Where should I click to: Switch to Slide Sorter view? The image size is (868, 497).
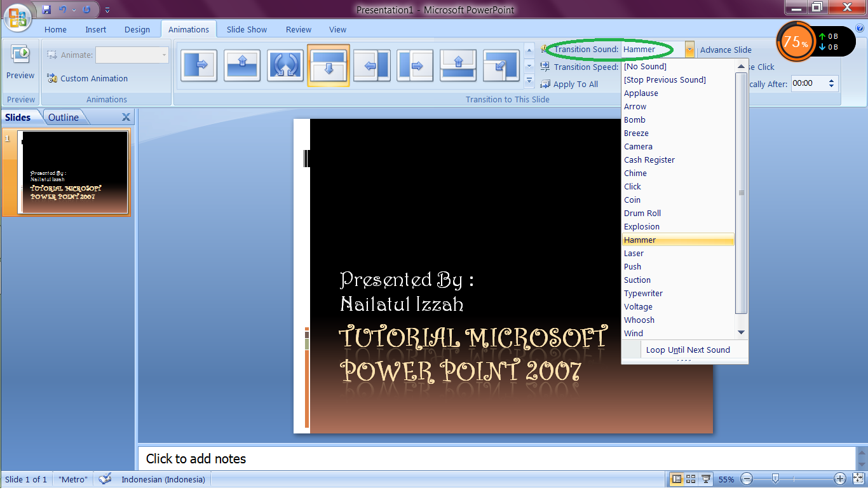pos(691,479)
